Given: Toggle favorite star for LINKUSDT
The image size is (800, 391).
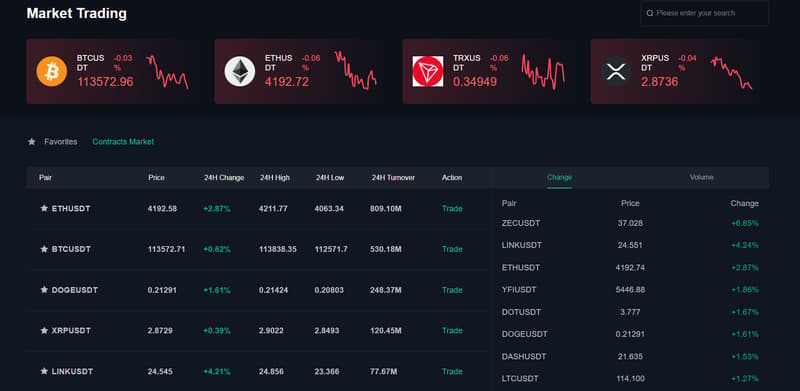Looking at the screenshot, I should coord(44,372).
